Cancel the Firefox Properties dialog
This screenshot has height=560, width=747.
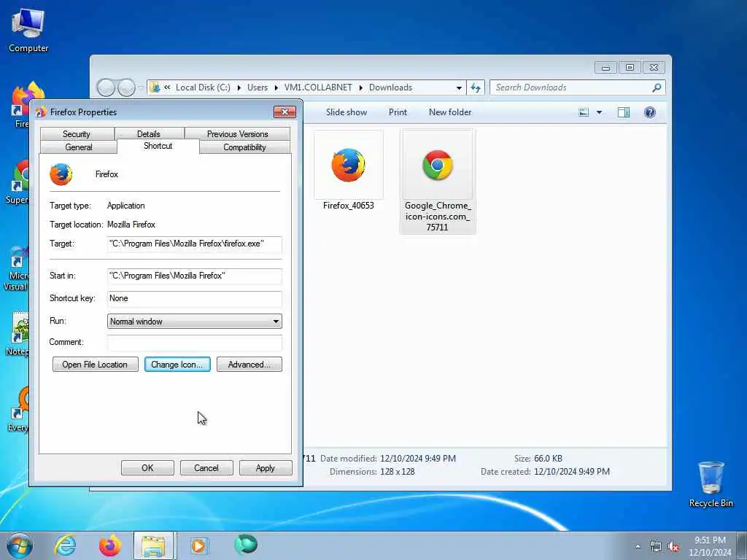(206, 468)
